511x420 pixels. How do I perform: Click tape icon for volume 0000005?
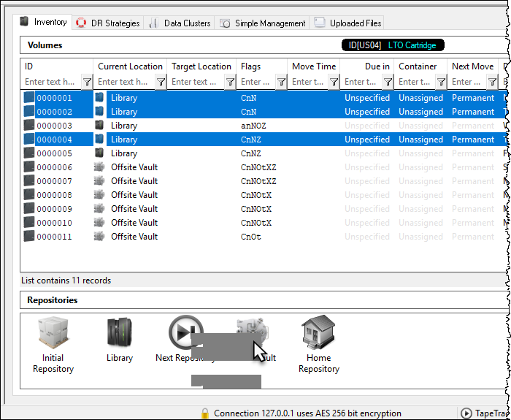[29, 153]
